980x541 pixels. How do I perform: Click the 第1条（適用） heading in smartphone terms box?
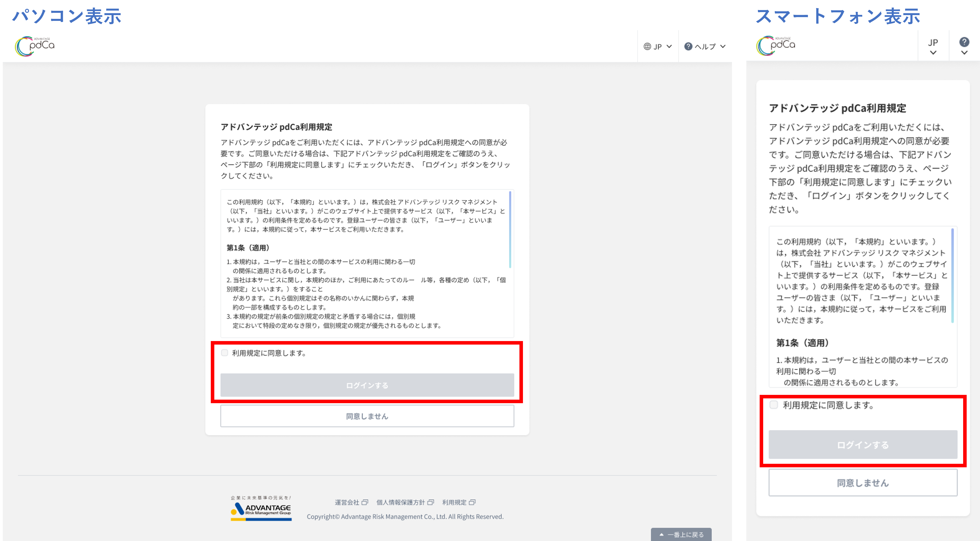802,342
